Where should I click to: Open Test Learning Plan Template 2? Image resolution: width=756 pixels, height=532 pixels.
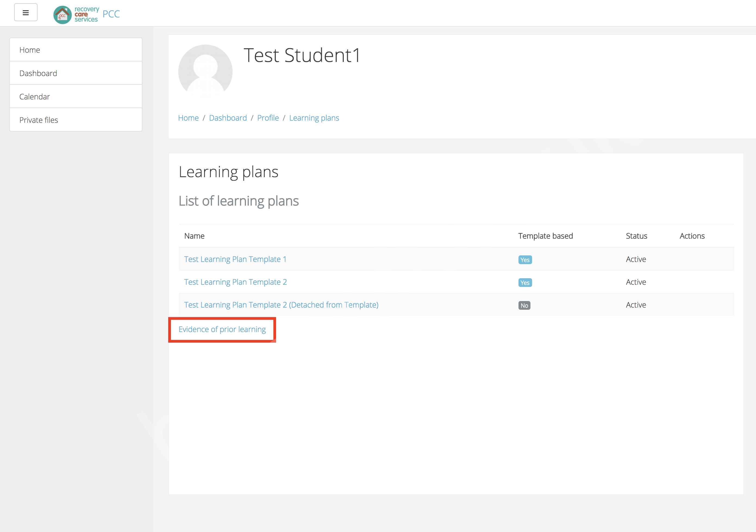click(x=235, y=282)
